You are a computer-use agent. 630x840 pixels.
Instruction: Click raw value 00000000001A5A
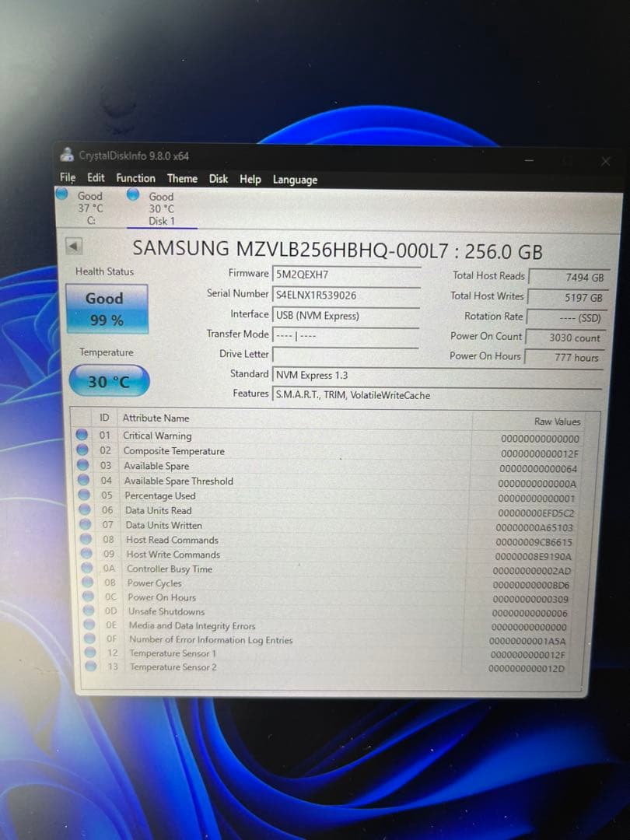tap(527, 641)
